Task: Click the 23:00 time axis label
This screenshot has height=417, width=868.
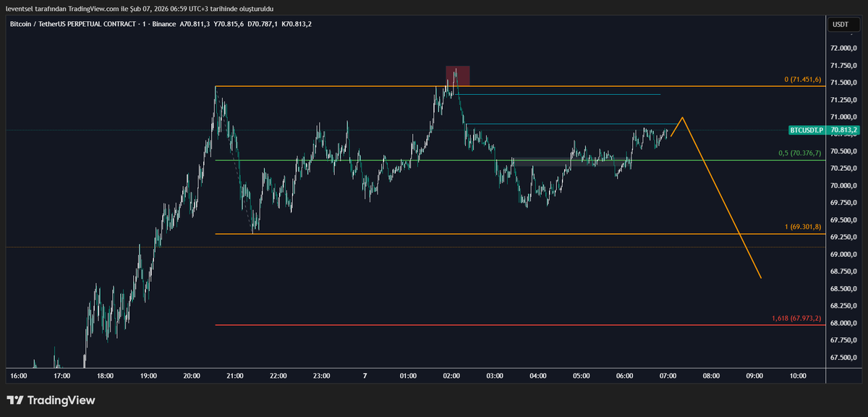Action: 322,376
